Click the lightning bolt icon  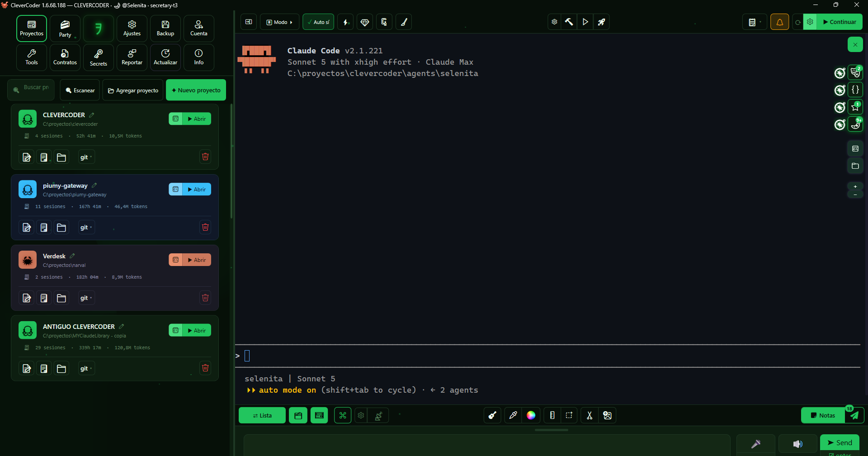pyautogui.click(x=346, y=22)
